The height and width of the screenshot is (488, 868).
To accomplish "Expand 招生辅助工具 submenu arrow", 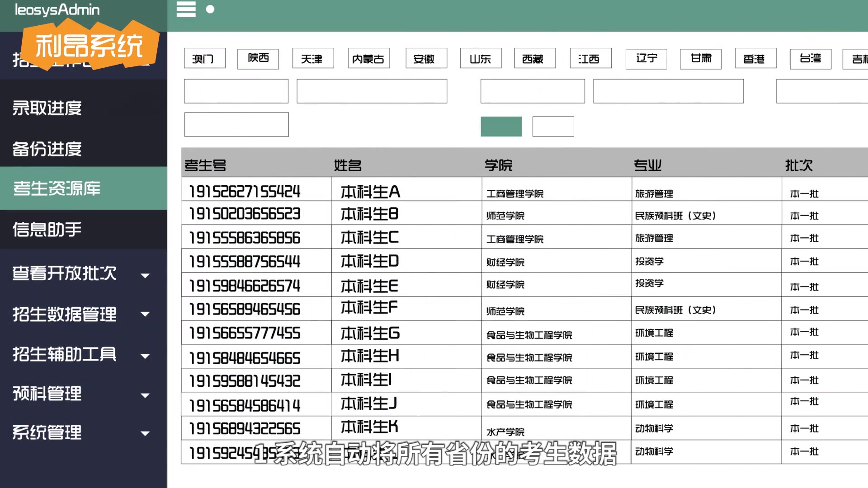I will pyautogui.click(x=145, y=356).
